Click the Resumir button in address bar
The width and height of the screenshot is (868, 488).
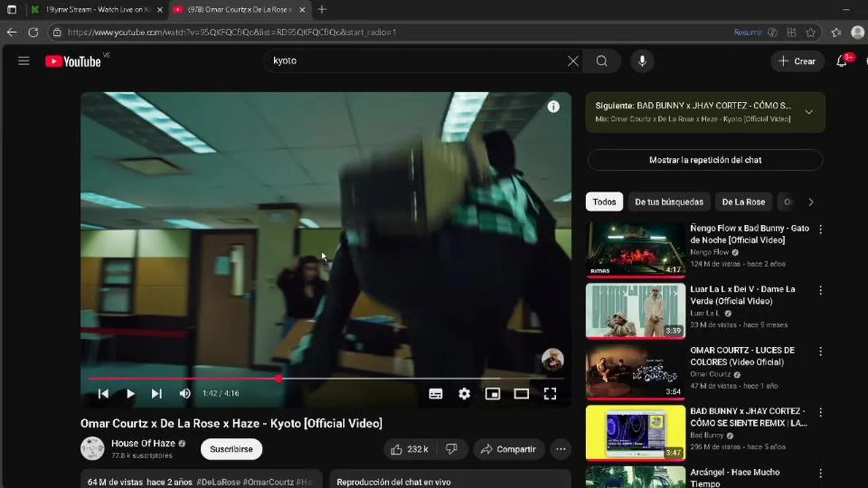tap(748, 33)
